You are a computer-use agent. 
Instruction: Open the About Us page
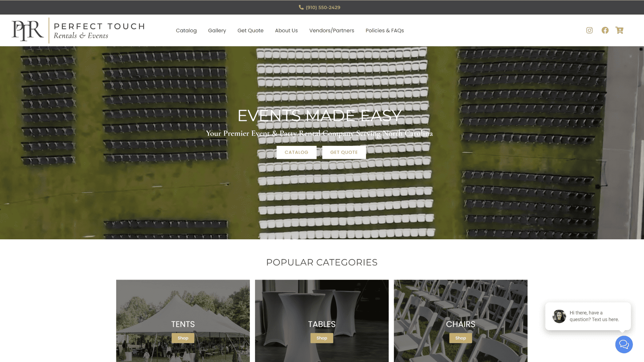pyautogui.click(x=286, y=31)
